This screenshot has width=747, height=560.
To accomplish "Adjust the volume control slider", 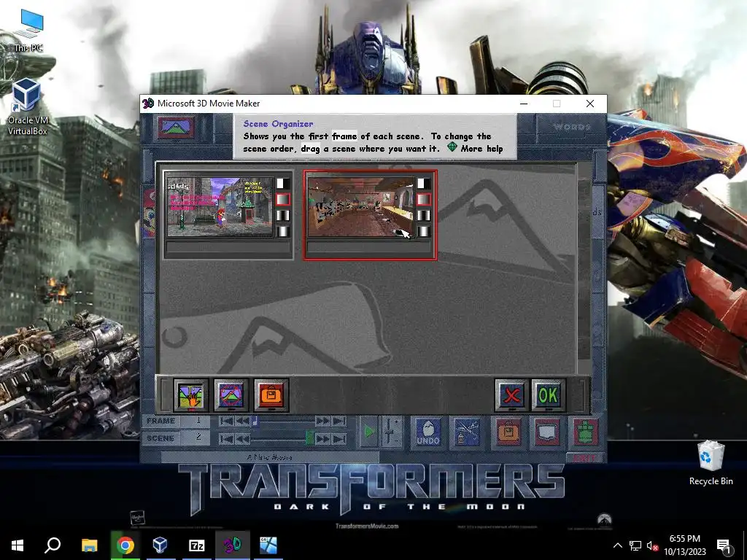I will [x=391, y=432].
